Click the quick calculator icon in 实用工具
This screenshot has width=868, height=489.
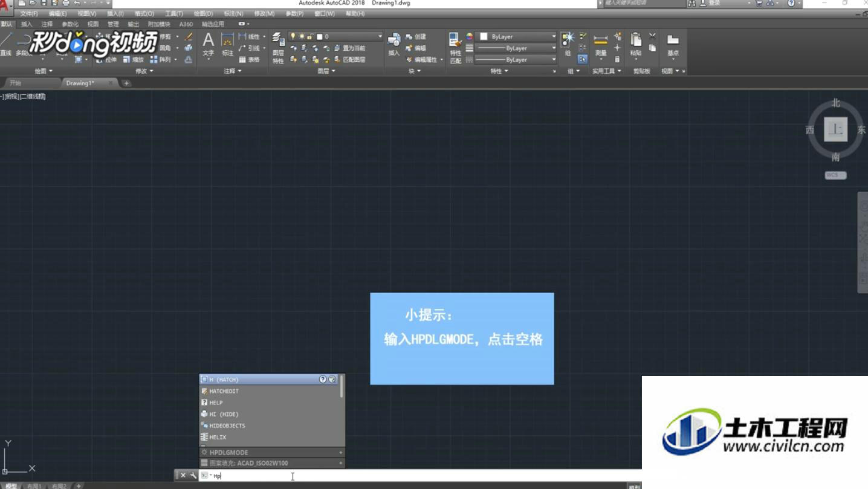617,59
